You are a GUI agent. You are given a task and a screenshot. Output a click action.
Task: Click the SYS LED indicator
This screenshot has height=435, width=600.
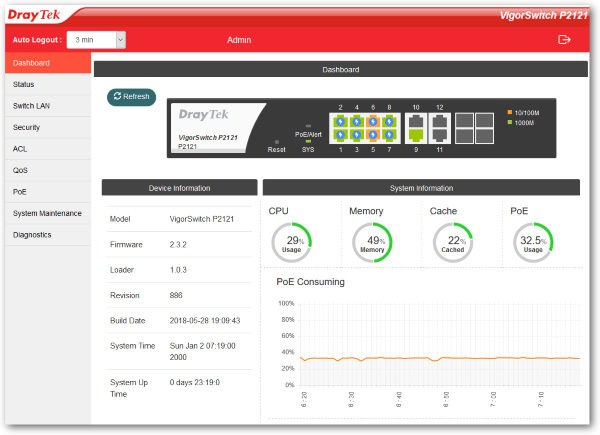point(308,142)
